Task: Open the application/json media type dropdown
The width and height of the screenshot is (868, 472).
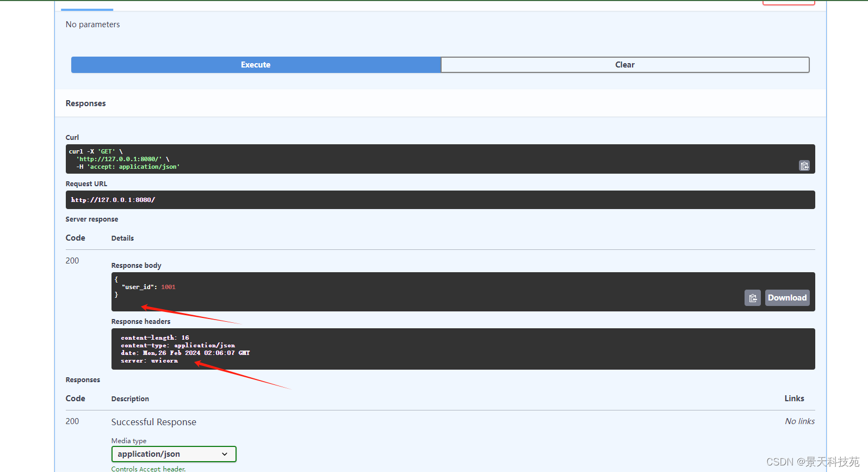Action: 174,454
